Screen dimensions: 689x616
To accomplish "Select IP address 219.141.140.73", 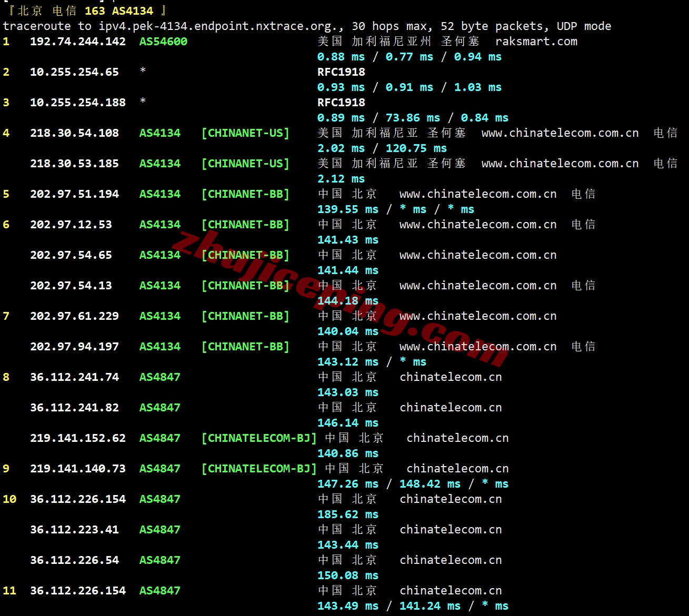I will point(78,469).
